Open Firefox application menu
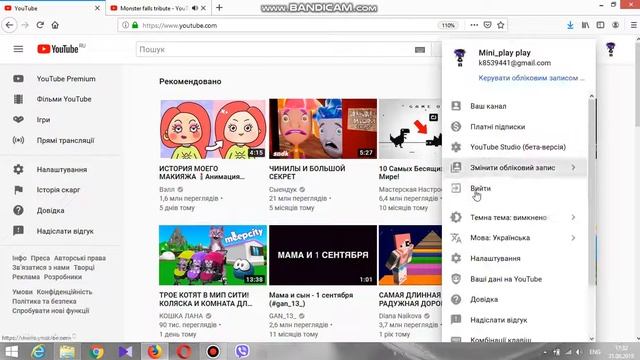 (634, 25)
